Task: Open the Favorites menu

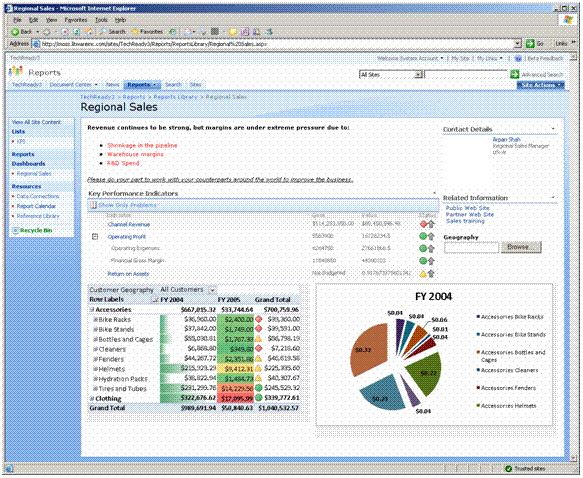Action: pyautogui.click(x=75, y=20)
